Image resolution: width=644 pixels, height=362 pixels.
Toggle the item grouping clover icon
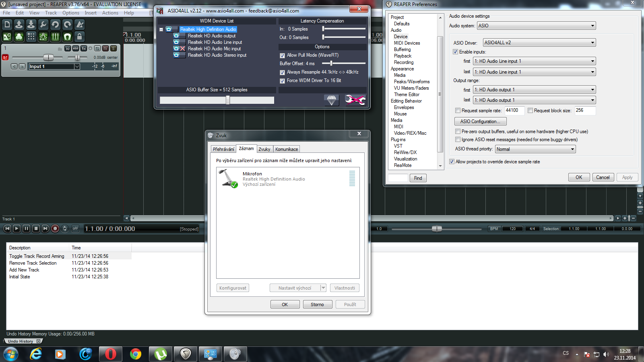[19, 37]
